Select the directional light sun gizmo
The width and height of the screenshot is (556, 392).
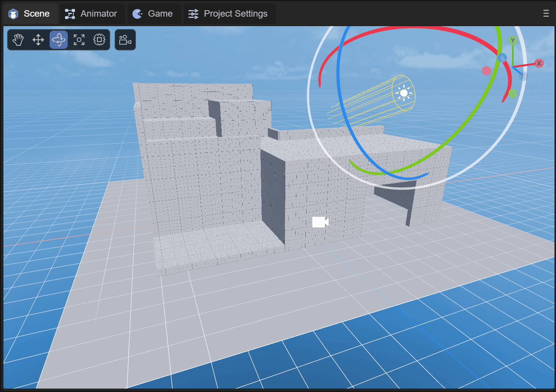pyautogui.click(x=403, y=93)
